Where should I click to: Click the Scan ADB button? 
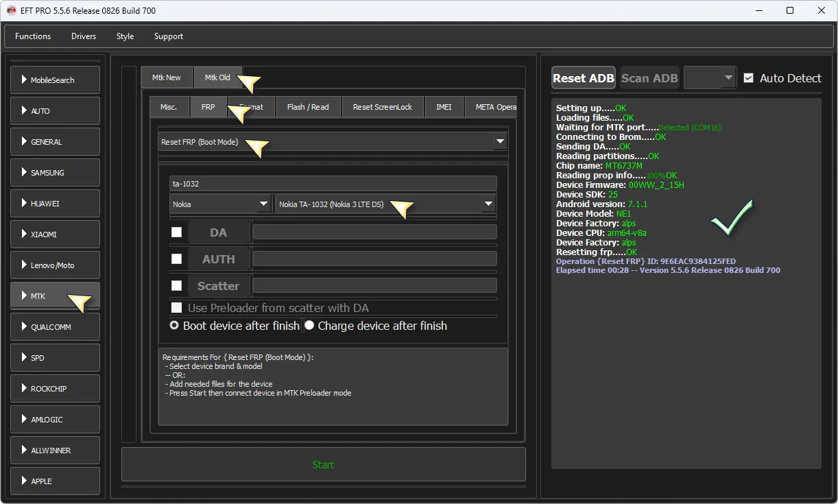point(649,78)
